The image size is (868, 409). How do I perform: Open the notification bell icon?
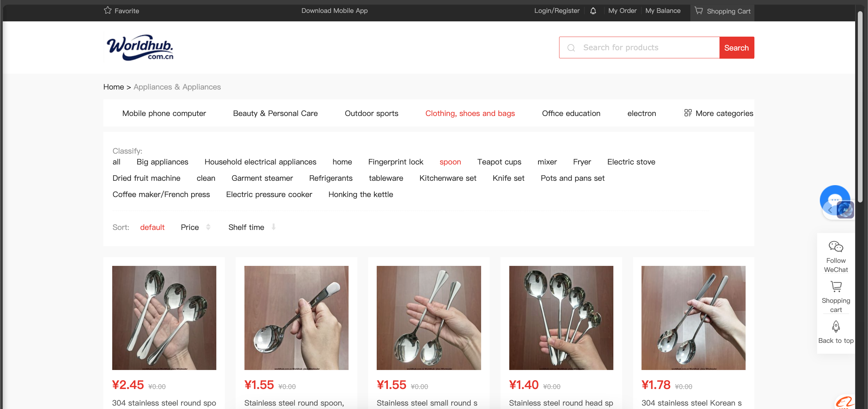coord(593,11)
